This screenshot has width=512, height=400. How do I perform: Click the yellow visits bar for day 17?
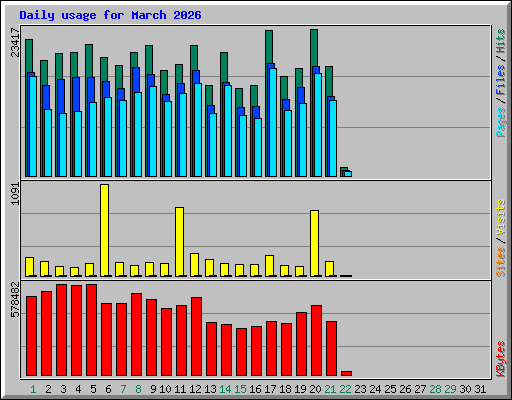(269, 266)
